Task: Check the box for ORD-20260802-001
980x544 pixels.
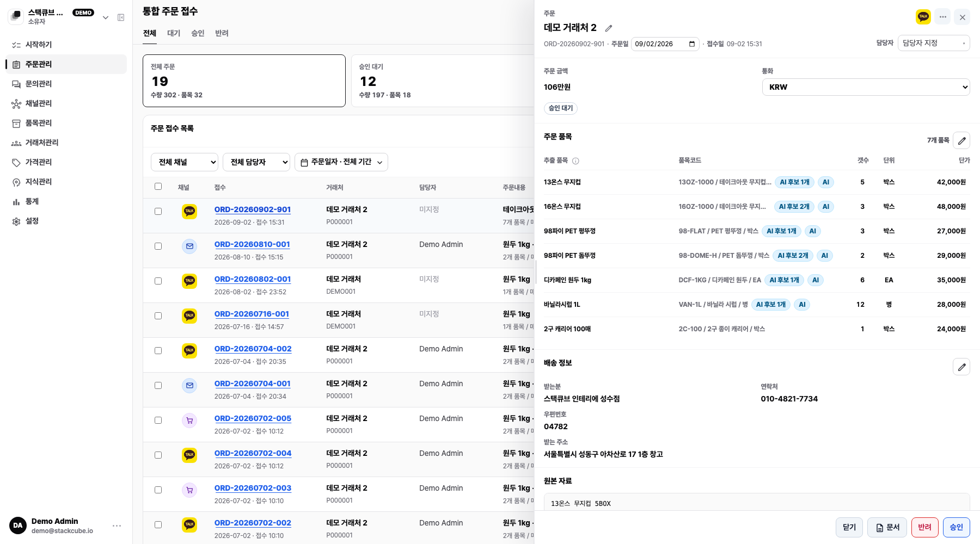Action: pyautogui.click(x=158, y=281)
